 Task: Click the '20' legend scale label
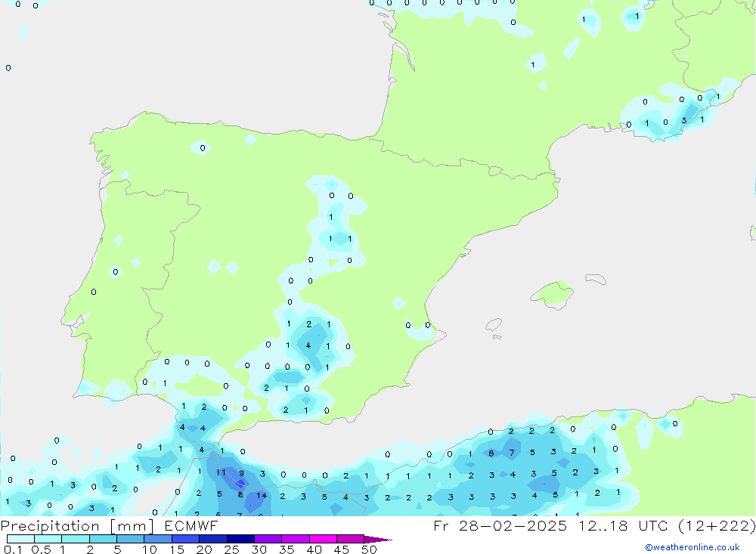tap(204, 549)
